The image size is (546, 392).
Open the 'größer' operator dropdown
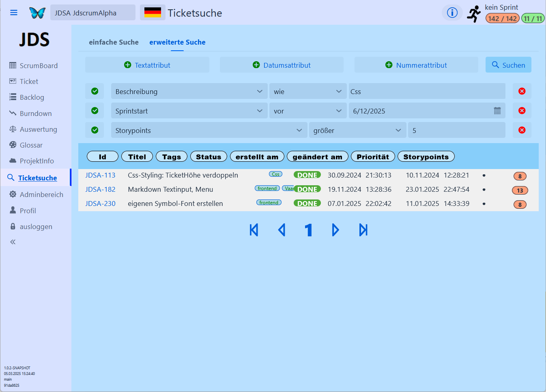click(x=357, y=130)
